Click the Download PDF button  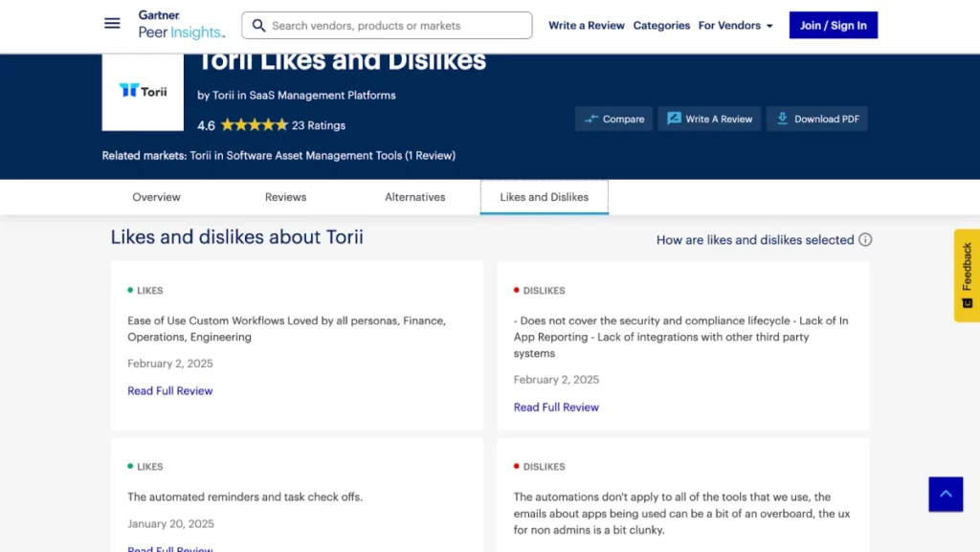point(817,119)
